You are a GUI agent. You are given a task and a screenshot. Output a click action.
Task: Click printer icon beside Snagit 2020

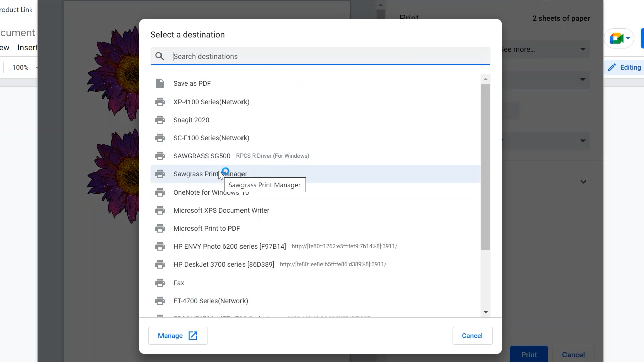pyautogui.click(x=159, y=120)
